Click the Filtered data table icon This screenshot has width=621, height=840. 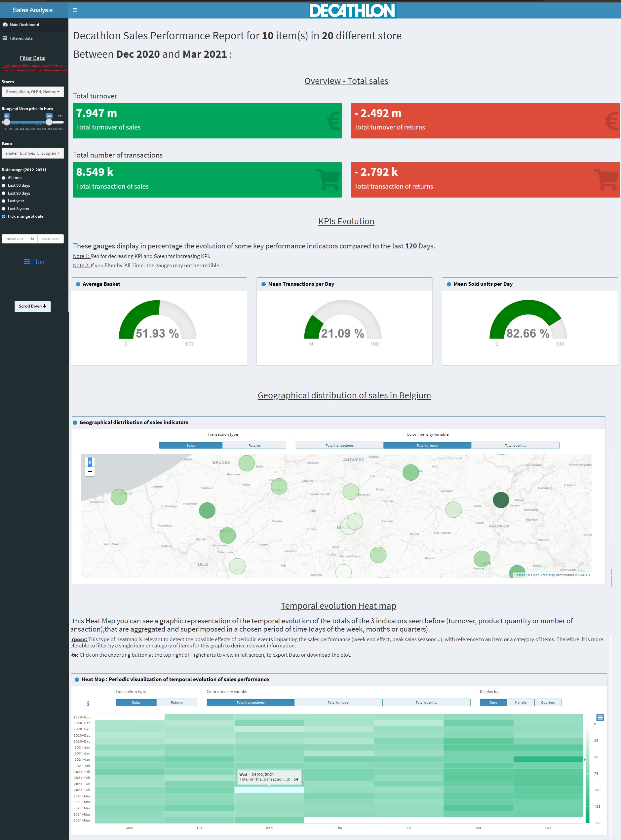(5, 38)
